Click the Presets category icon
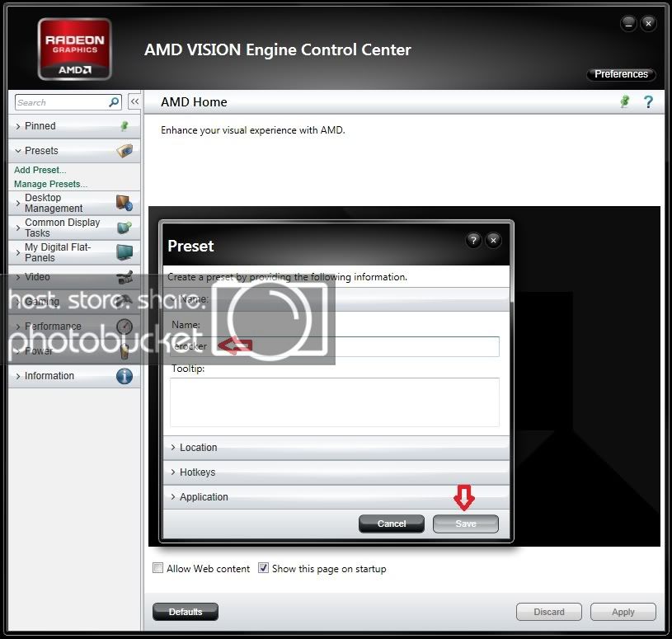 (x=125, y=150)
